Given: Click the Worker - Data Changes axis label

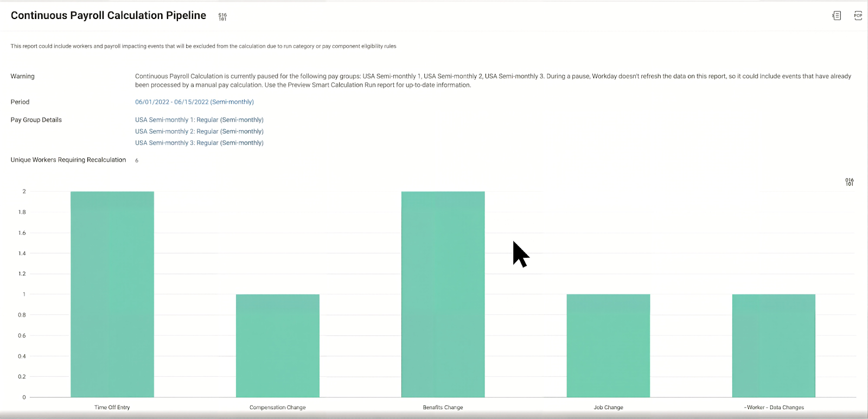Looking at the screenshot, I should (x=774, y=408).
